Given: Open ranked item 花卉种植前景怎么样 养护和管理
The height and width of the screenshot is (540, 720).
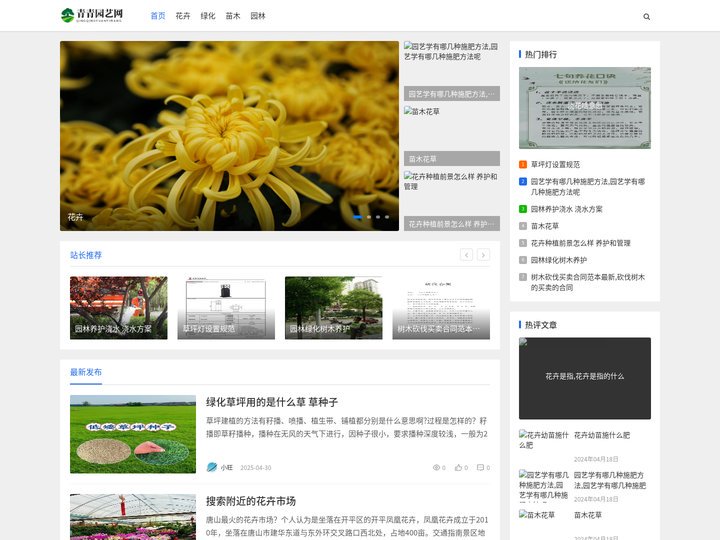Looking at the screenshot, I should (580, 243).
